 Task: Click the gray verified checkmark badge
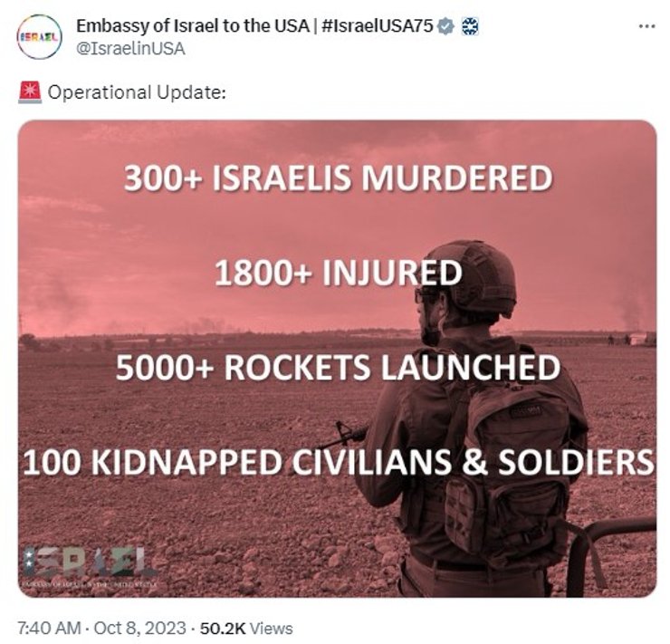pyautogui.click(x=445, y=27)
